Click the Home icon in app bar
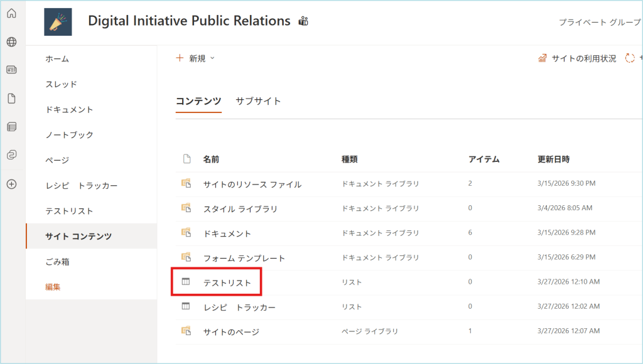 pyautogui.click(x=11, y=13)
